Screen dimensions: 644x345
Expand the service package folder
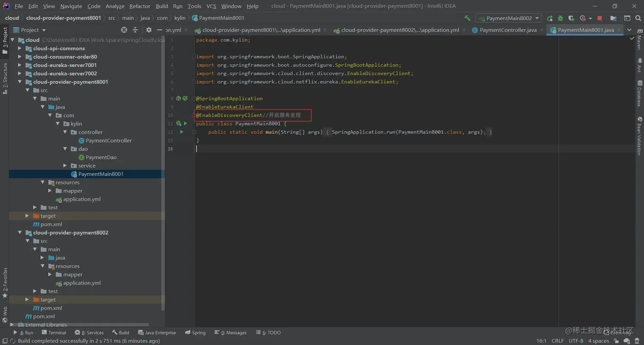[x=65, y=165]
